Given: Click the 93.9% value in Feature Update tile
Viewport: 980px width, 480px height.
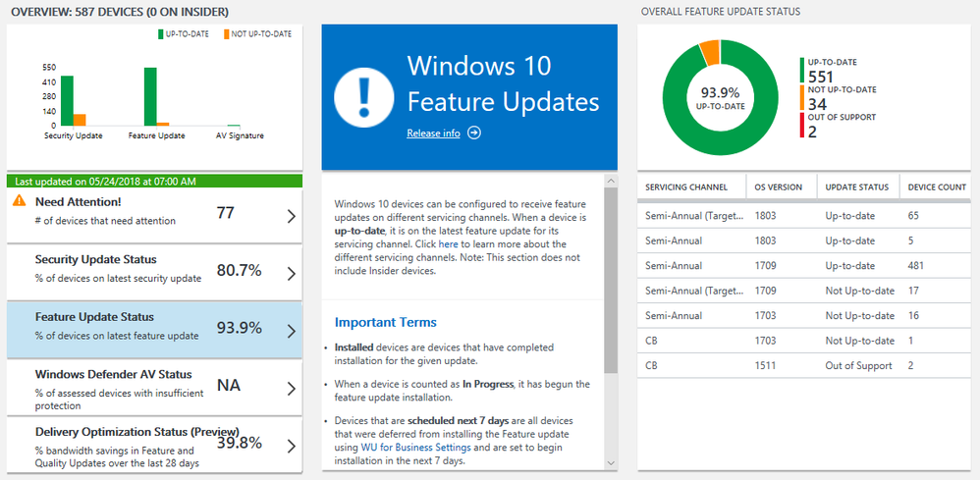Looking at the screenshot, I should (240, 328).
